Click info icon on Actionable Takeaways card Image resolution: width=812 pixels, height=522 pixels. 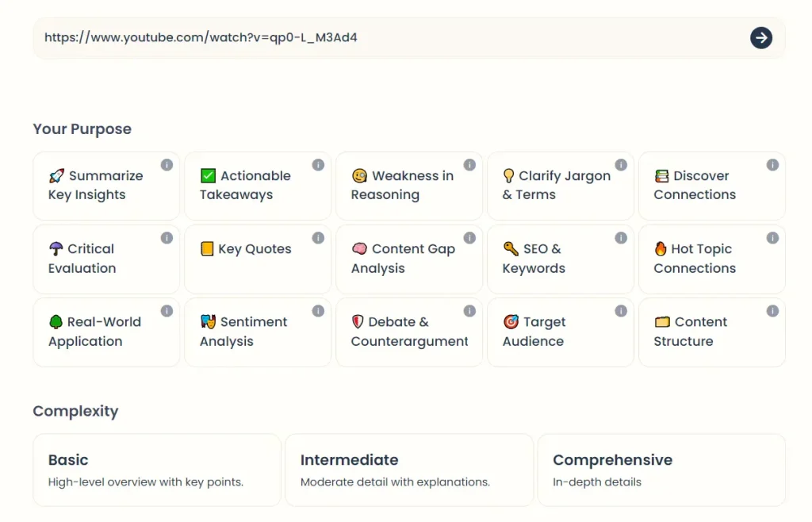(318, 165)
